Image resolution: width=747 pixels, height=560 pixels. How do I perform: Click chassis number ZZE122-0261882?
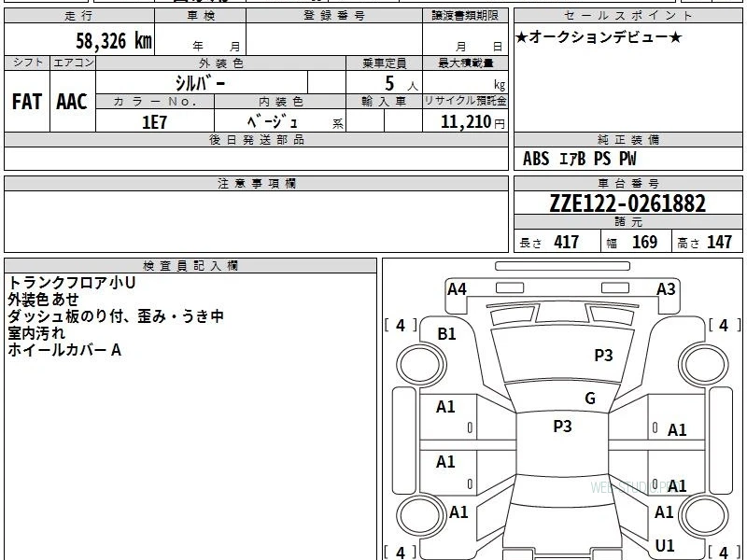click(627, 203)
